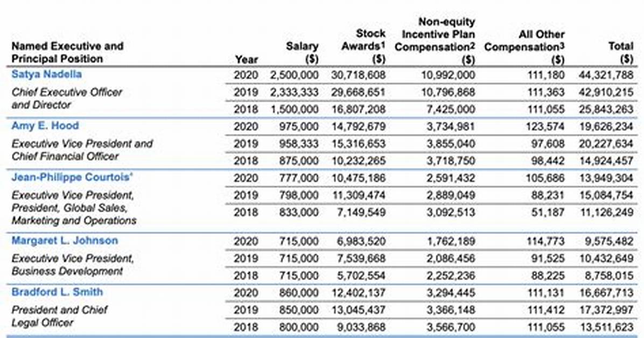Select the Jean-Philippe Courtois name link
The height and width of the screenshot is (338, 644).
pyautogui.click(x=72, y=178)
